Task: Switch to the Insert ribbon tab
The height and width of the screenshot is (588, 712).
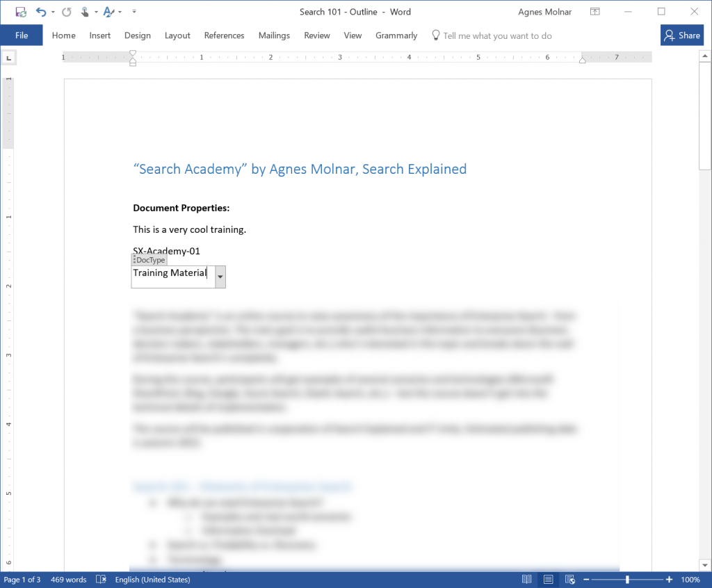Action: point(100,35)
